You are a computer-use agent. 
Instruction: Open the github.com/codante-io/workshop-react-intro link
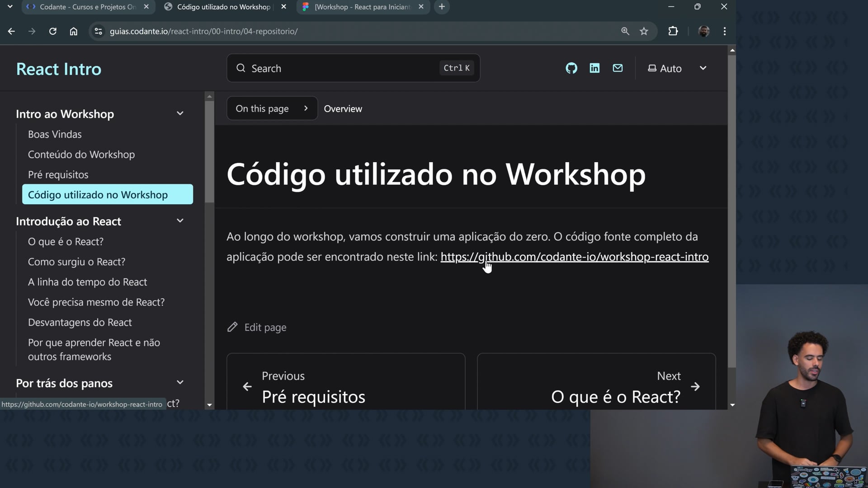[574, 257]
